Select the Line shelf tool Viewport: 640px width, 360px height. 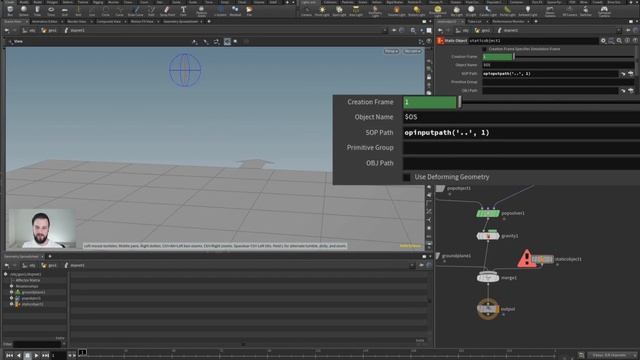coord(92,11)
